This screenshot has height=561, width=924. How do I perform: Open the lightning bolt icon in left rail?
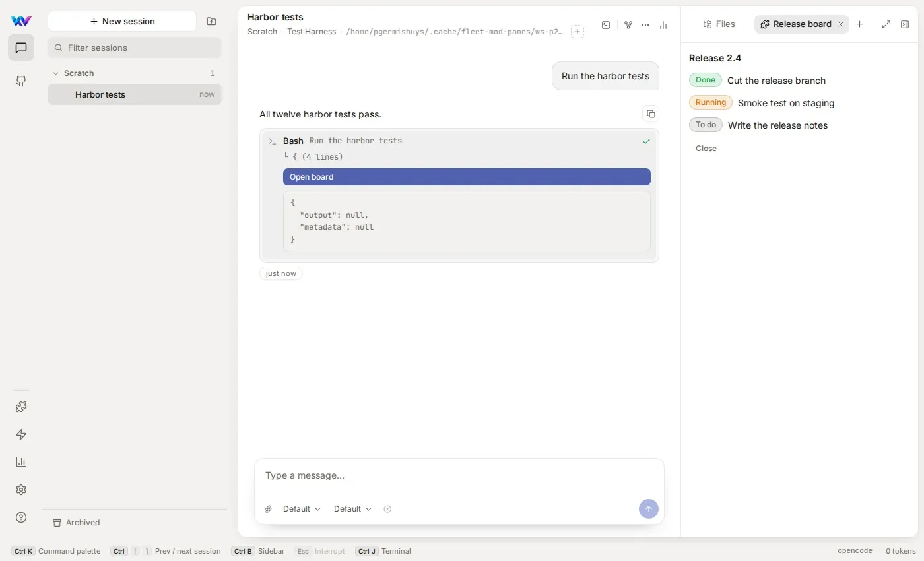pos(21,434)
